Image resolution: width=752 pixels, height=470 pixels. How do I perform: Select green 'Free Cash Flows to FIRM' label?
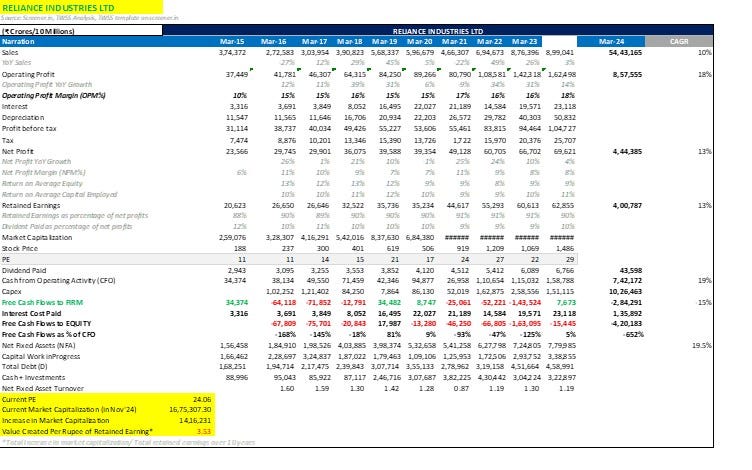point(42,303)
